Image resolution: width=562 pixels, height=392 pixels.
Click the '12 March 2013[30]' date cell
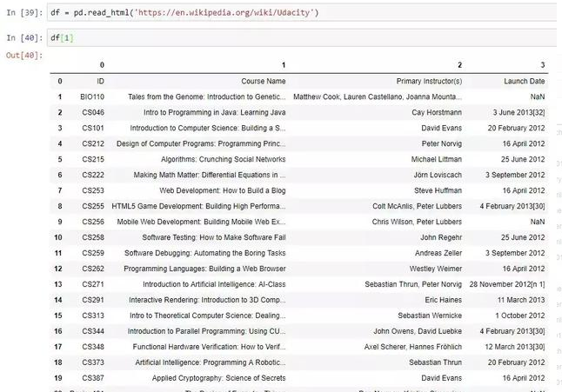515,347
